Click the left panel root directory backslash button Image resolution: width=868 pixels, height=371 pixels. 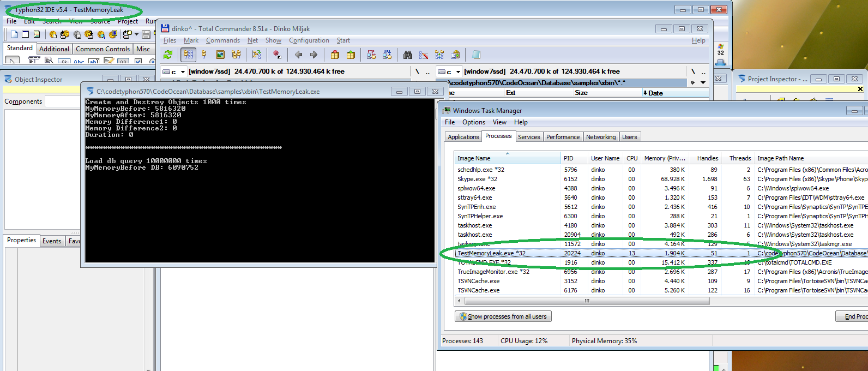417,71
